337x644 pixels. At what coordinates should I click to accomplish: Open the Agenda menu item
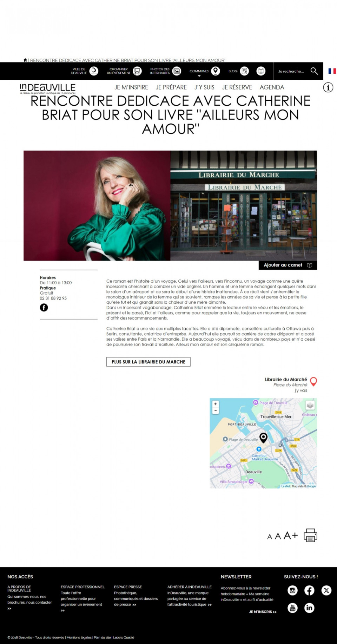pyautogui.click(x=272, y=87)
